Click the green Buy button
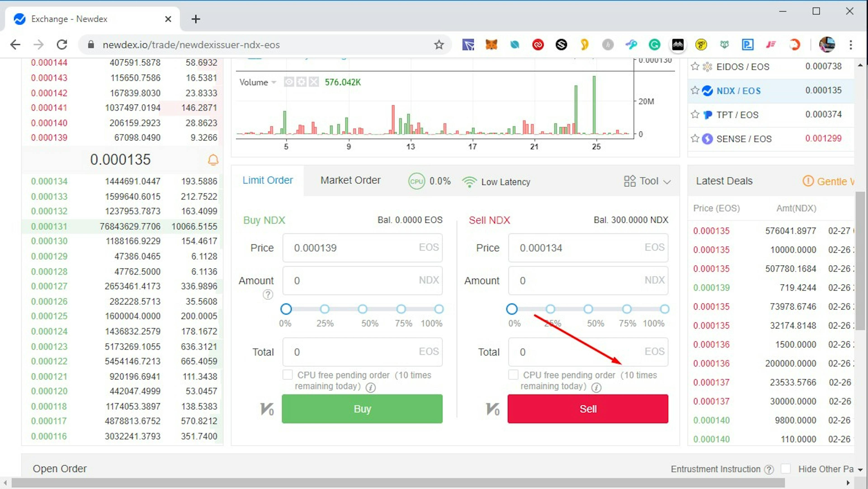 [362, 409]
